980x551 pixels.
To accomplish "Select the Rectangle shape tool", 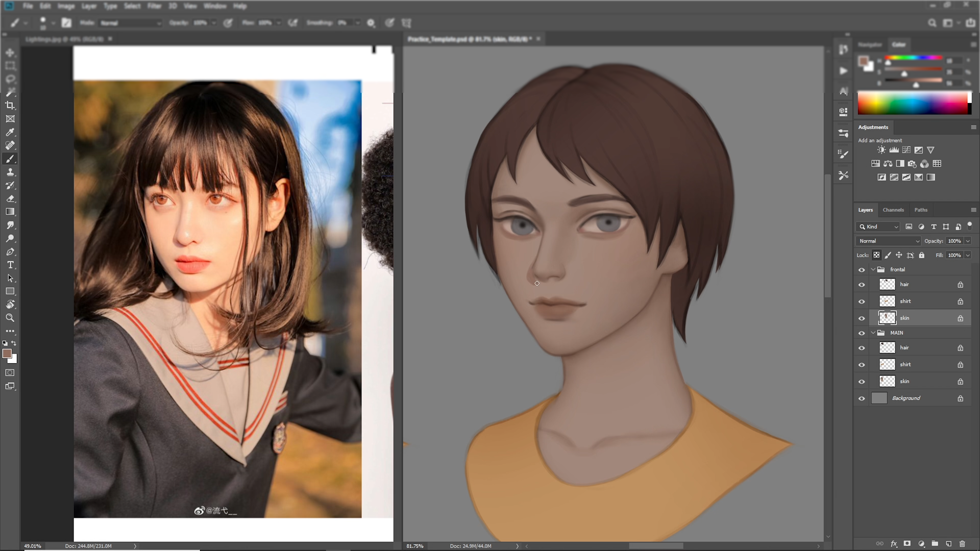I will (10, 291).
